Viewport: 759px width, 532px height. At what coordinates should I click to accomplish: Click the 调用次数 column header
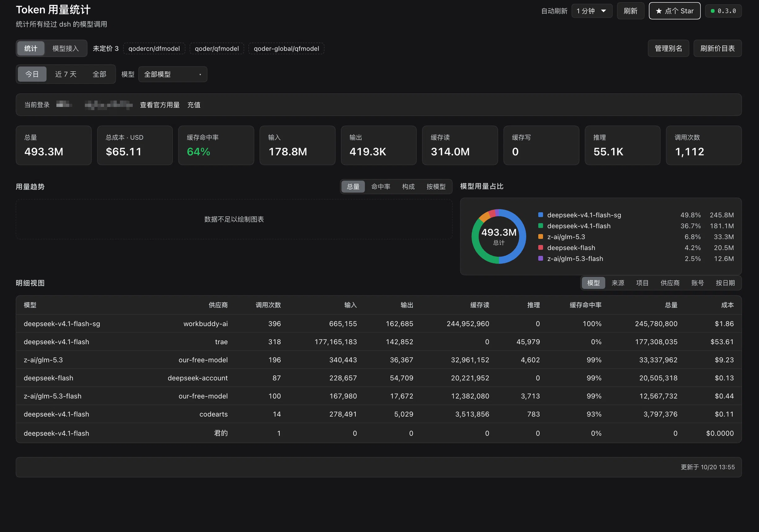(268, 305)
